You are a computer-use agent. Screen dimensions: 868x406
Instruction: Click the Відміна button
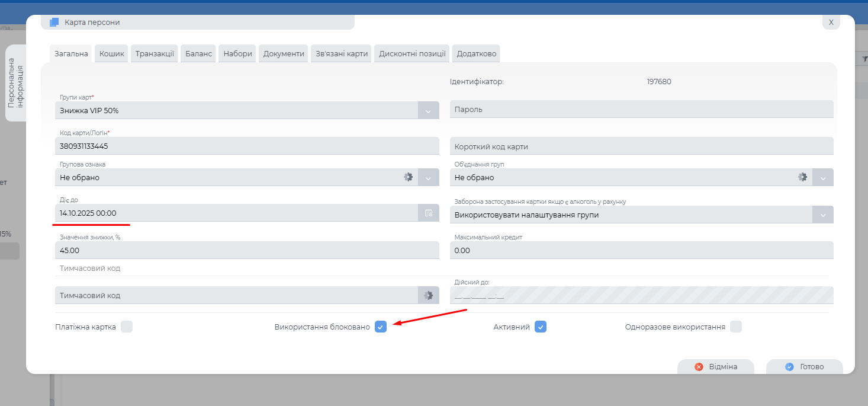[715, 367]
